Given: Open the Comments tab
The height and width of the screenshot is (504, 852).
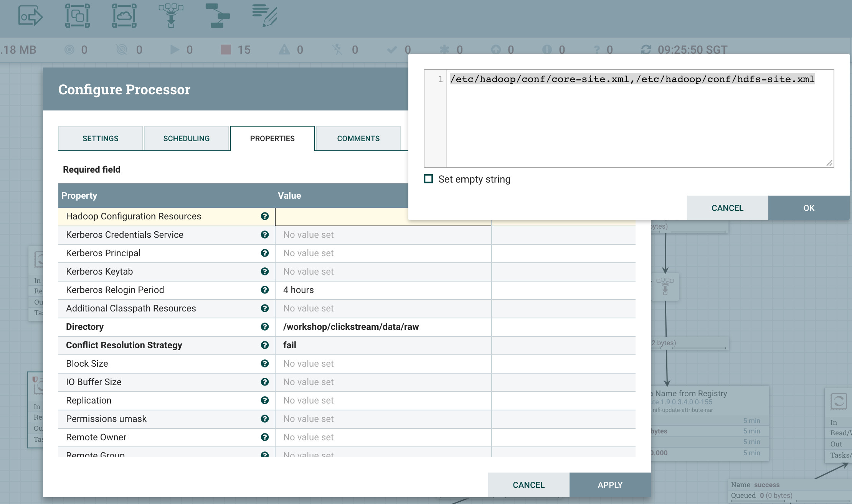Looking at the screenshot, I should [358, 138].
